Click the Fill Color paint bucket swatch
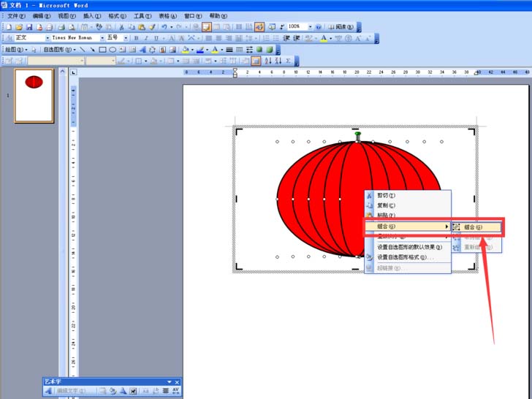Viewport: 532px width, 399px height. click(x=186, y=50)
